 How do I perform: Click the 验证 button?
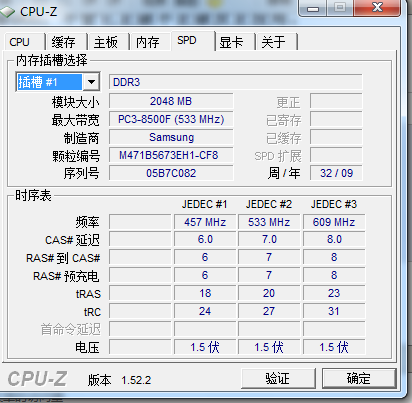[x=278, y=378]
